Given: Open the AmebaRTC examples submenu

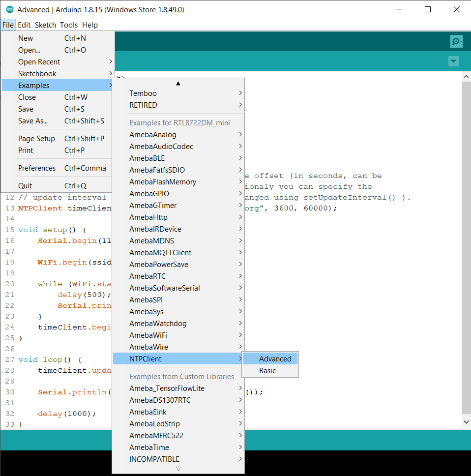Looking at the screenshot, I should click(x=178, y=276).
